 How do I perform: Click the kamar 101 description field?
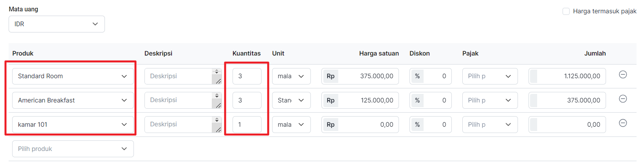click(x=179, y=124)
